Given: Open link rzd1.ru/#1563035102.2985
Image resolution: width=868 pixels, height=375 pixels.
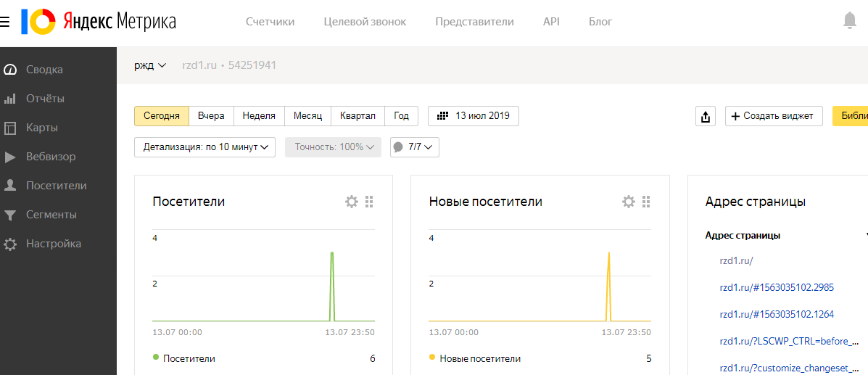Looking at the screenshot, I should [x=777, y=287].
